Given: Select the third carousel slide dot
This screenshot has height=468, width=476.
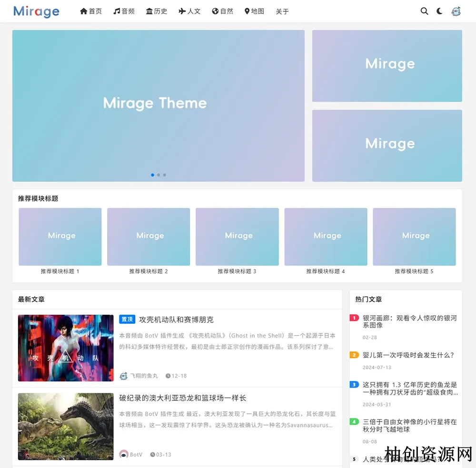Looking at the screenshot, I should (x=165, y=175).
